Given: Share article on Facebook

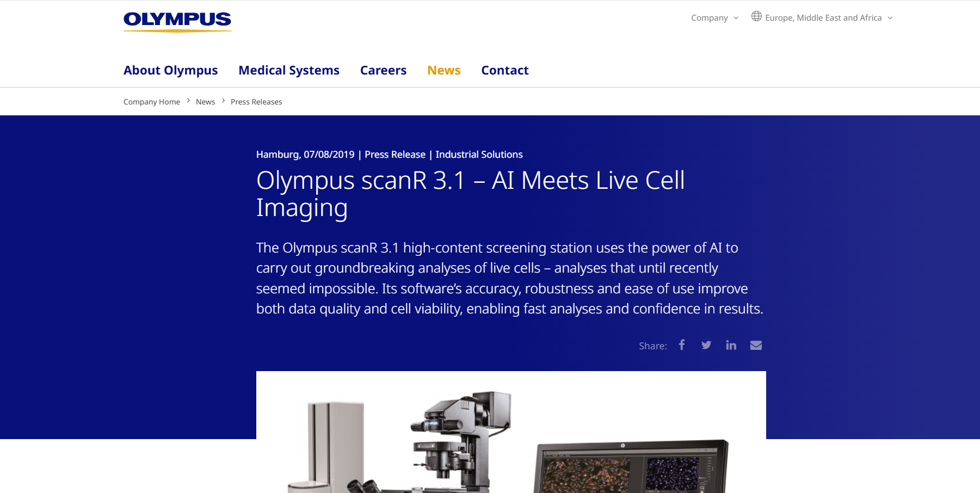Looking at the screenshot, I should [x=682, y=345].
